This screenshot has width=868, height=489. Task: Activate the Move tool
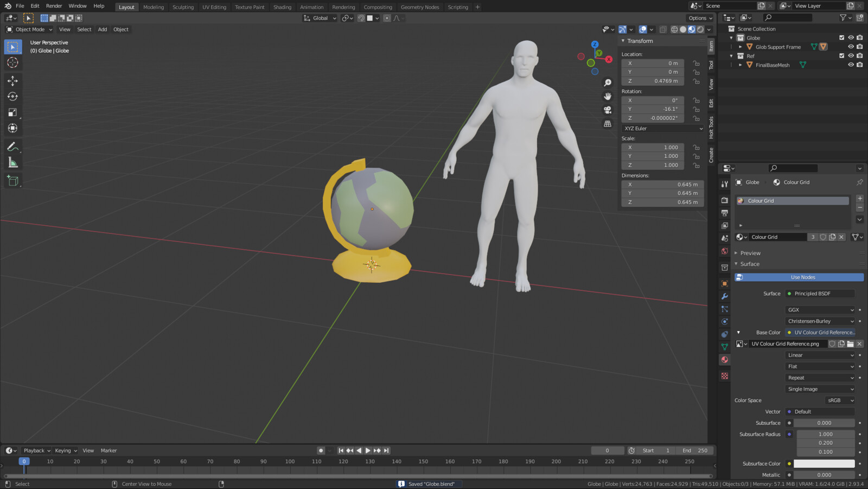point(12,81)
